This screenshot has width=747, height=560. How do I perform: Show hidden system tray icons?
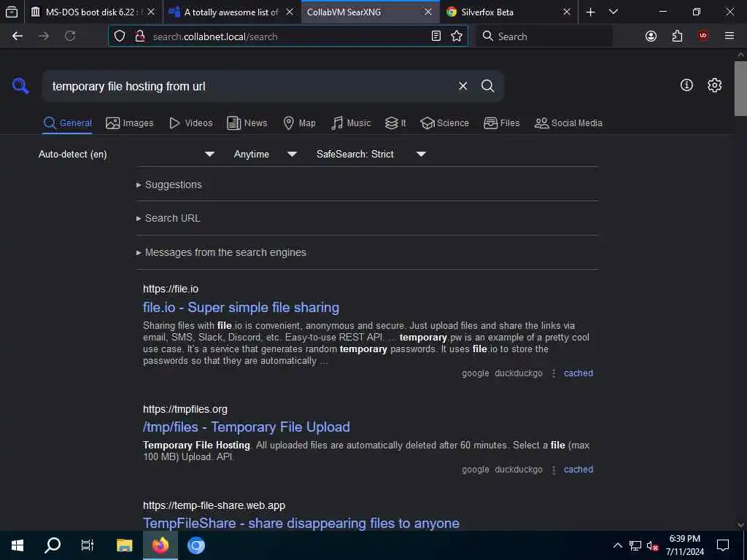coord(617,545)
